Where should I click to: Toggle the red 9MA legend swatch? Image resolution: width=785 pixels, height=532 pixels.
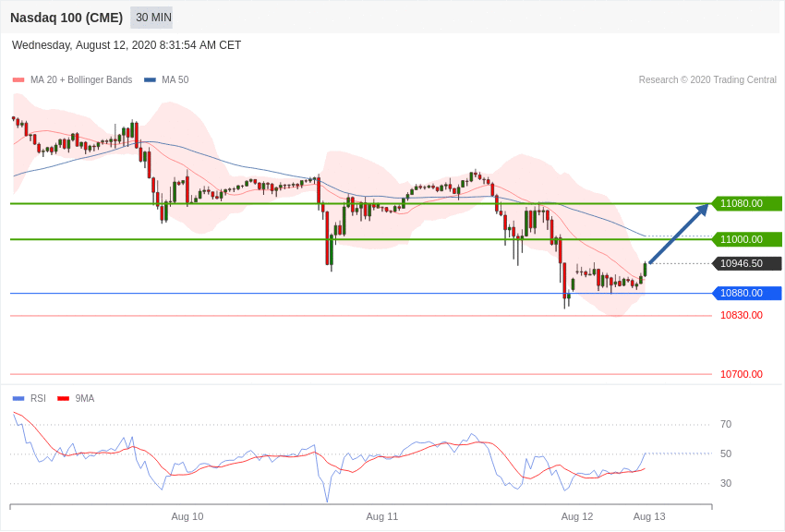(x=63, y=398)
